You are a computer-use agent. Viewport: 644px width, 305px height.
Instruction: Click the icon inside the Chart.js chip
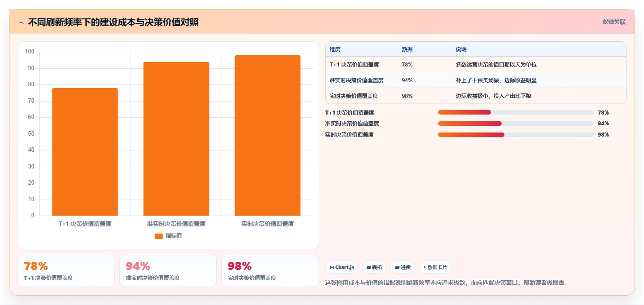point(332,268)
